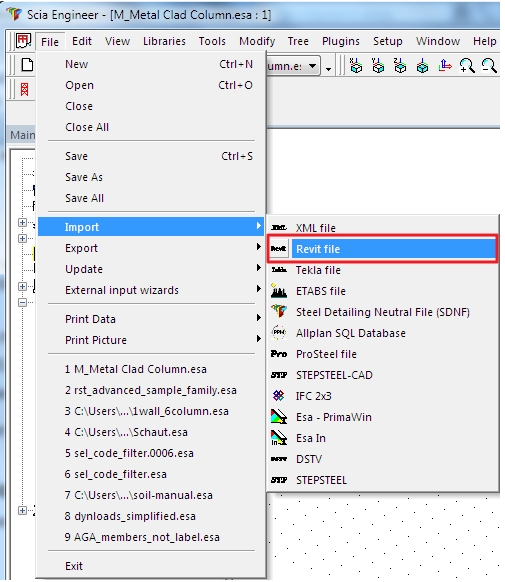This screenshot has height=582, width=505.
Task: Click the axonometric view cube icon
Action: [422, 66]
